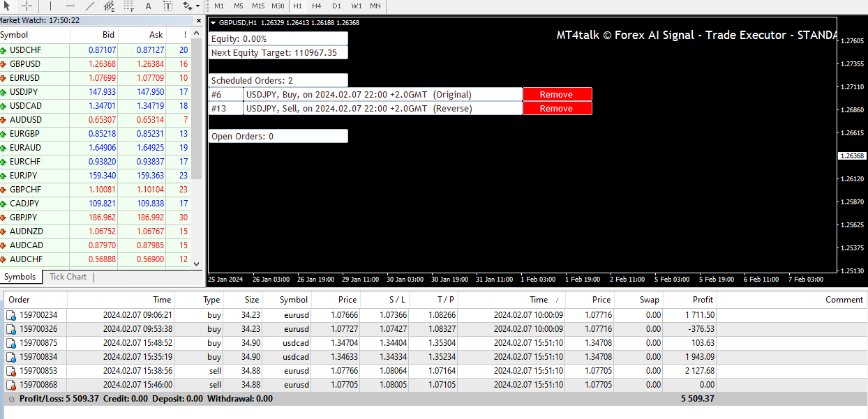The width and height of the screenshot is (868, 419).
Task: Remove scheduled USDJPY Sell order #13
Action: (x=557, y=108)
